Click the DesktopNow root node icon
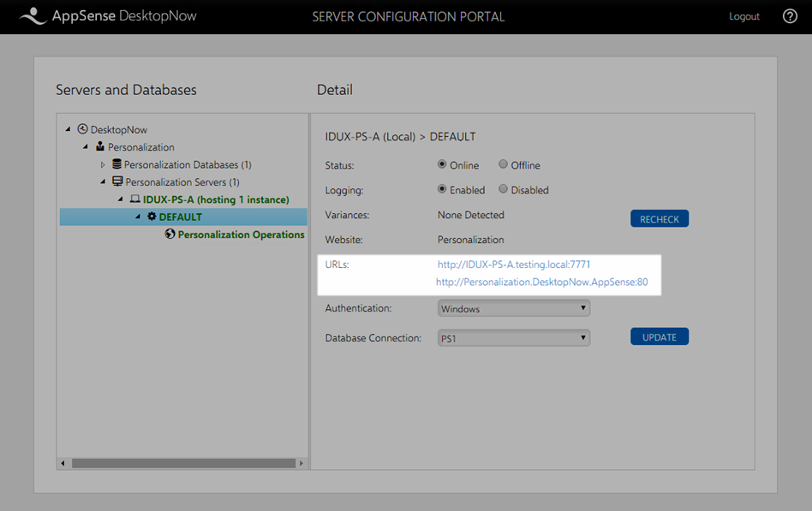 [x=82, y=129]
